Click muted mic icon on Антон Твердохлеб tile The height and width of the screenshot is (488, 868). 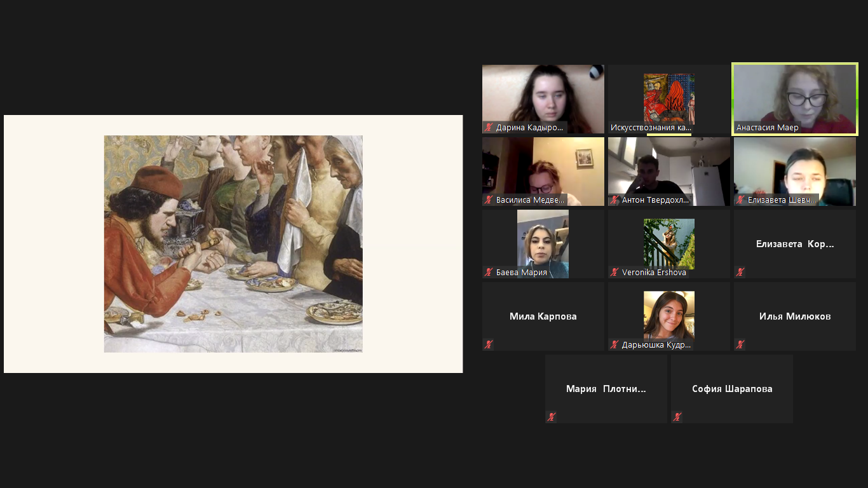(614, 200)
